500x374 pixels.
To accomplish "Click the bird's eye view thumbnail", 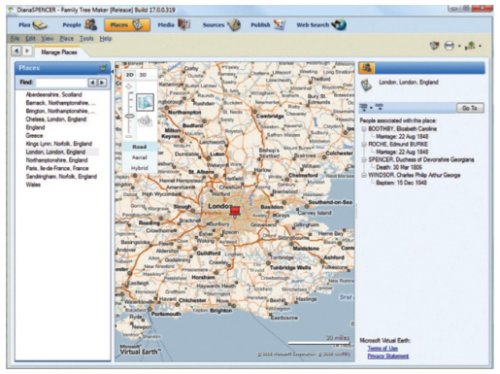I will point(145,121).
